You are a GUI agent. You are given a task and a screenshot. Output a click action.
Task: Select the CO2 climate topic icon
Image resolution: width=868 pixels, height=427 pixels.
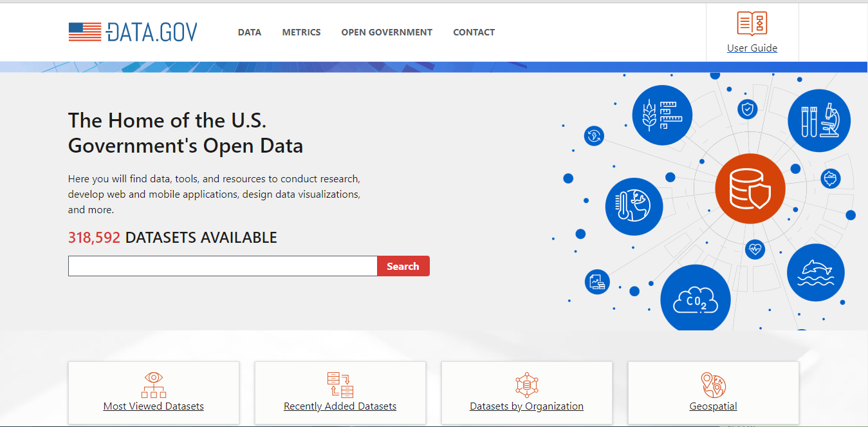(x=695, y=298)
